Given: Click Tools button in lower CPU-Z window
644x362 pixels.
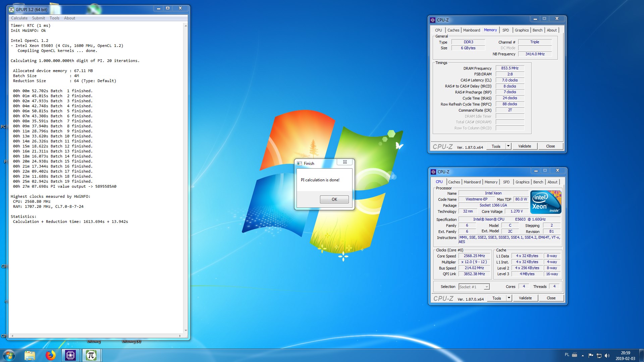Looking at the screenshot, I should (497, 298).
